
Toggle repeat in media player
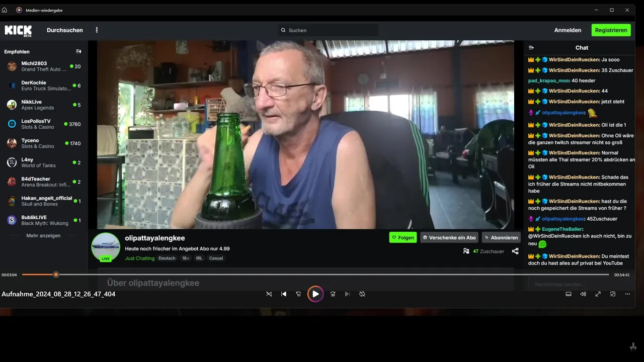click(362, 294)
